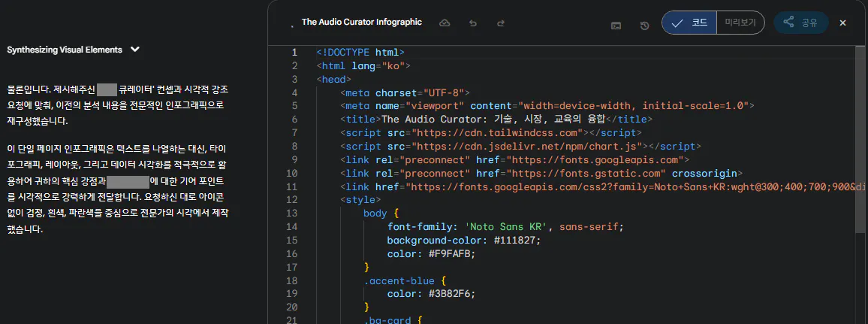Click the body selector on line 13
This screenshot has width=868, height=324.
[375, 213]
